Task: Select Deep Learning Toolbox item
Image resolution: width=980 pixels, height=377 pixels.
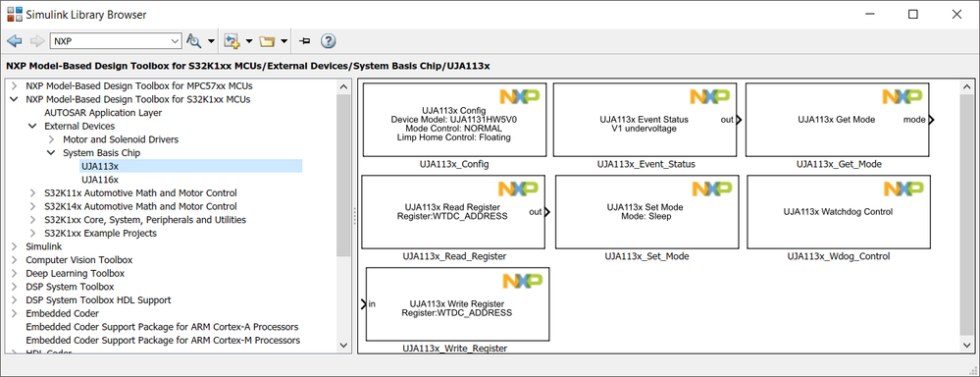Action: (x=75, y=273)
